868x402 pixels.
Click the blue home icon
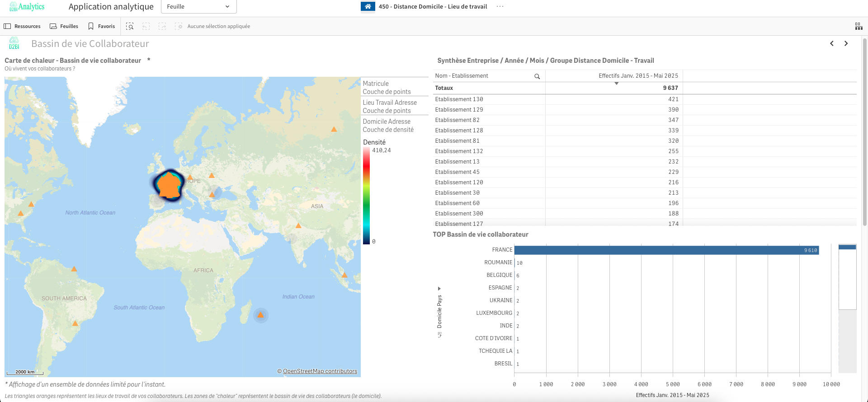[x=368, y=6]
